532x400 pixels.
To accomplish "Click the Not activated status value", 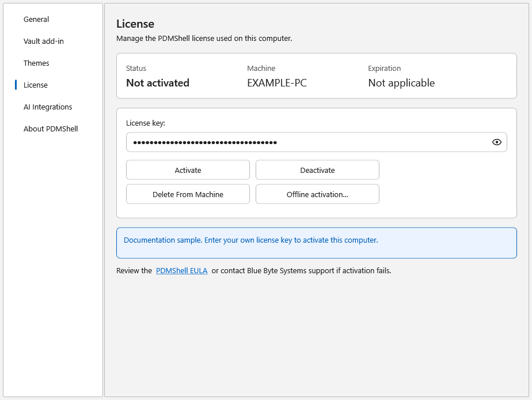I will tap(158, 83).
